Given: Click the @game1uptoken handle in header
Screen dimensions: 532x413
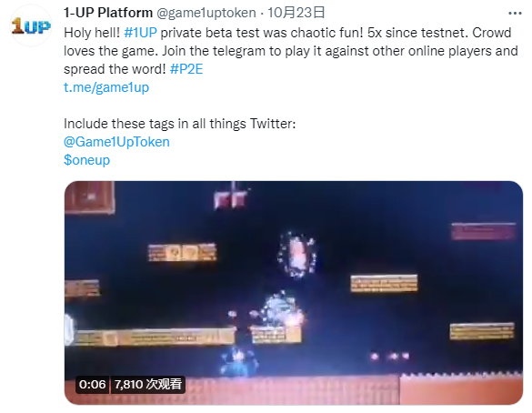Looking at the screenshot, I should tap(206, 13).
